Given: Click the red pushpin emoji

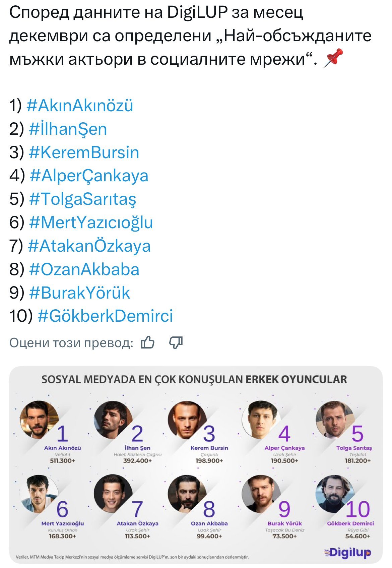Looking at the screenshot, I should (333, 58).
